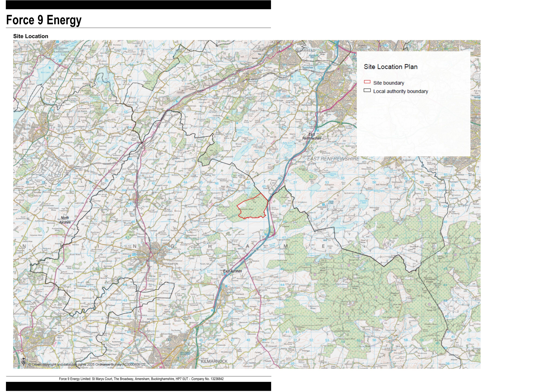This screenshot has width=555, height=392.
Task: Click the BARRHEAD town label
Action: coord(306,50)
